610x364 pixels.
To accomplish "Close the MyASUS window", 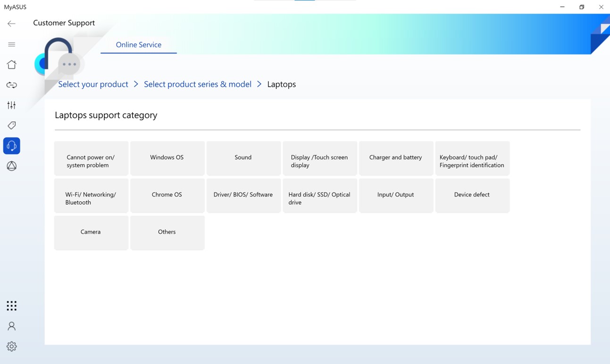I will point(601,7).
